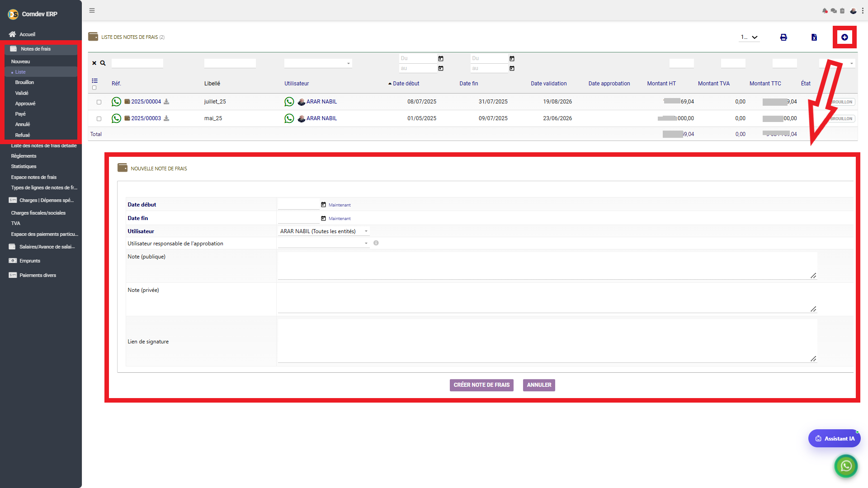The image size is (868, 488).
Task: Open WhatsApp for user of juillet_25 row
Action: [289, 102]
